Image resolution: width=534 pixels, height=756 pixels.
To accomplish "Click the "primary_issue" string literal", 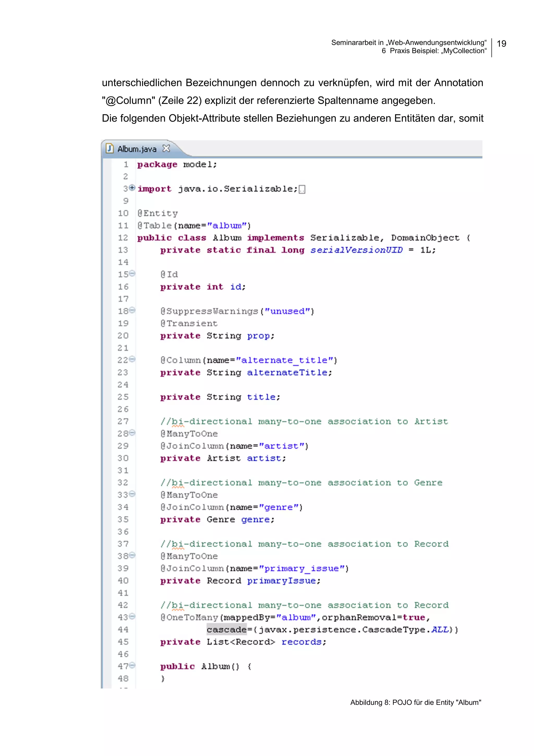I will (x=302, y=569).
